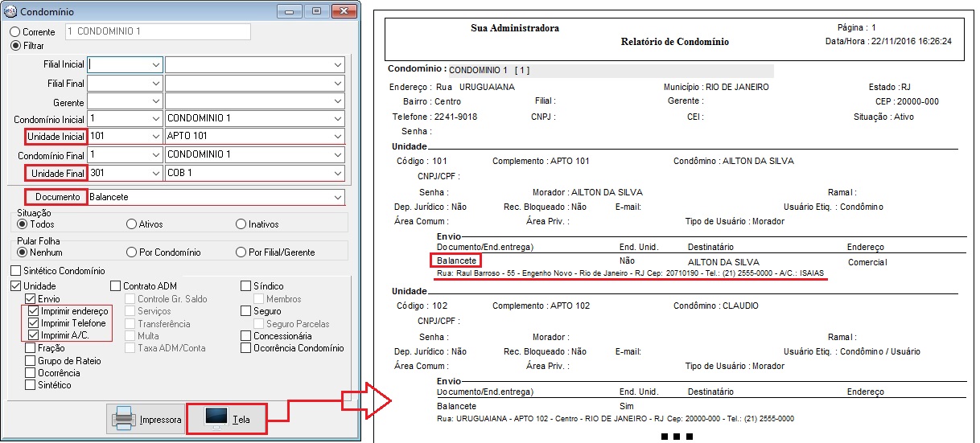Click the Tela monitor icon

point(215,417)
